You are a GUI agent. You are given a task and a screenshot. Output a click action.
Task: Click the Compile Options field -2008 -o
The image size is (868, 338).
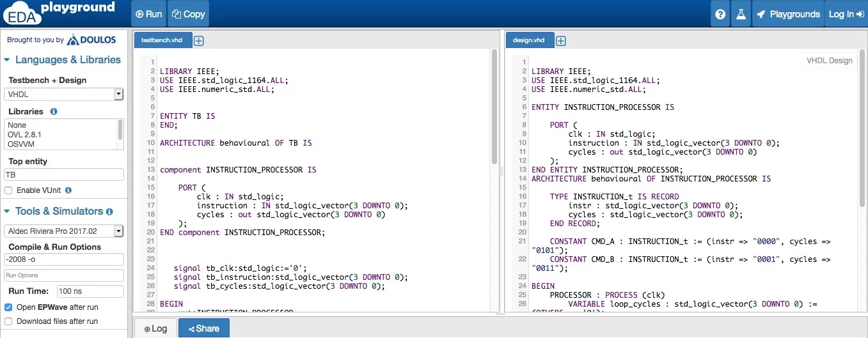point(63,259)
